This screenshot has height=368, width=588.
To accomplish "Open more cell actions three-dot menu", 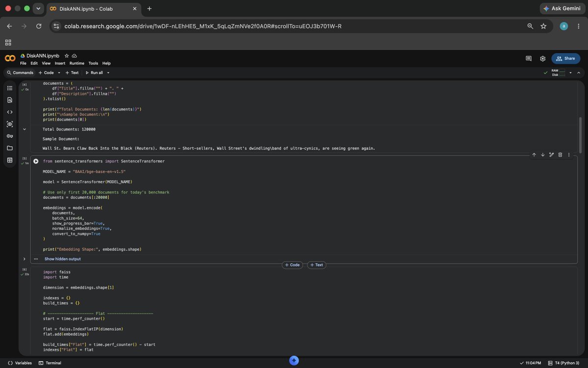I will tap(569, 155).
